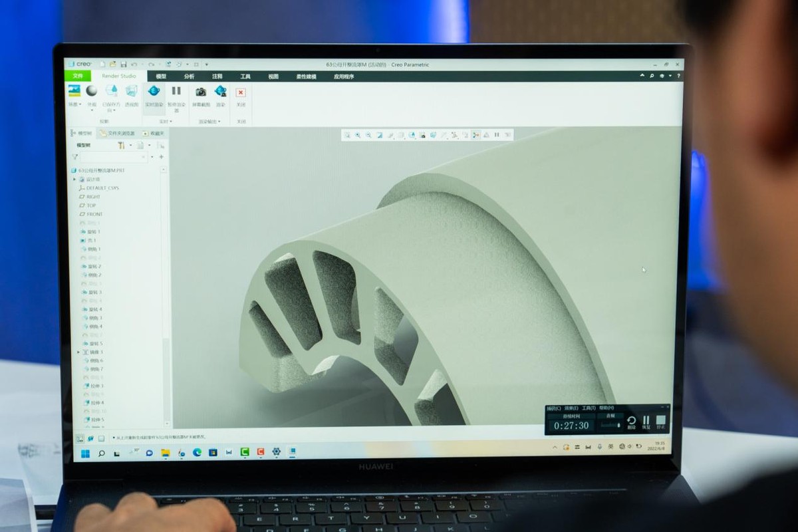The height and width of the screenshot is (532, 798).
Task: Click the recorder restart (circular arrow) button
Action: (x=631, y=422)
